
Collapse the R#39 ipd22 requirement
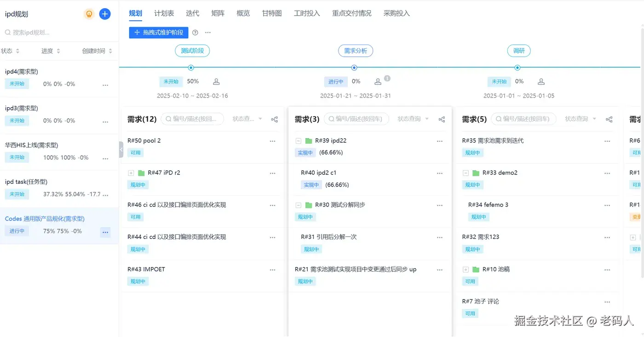tap(298, 141)
